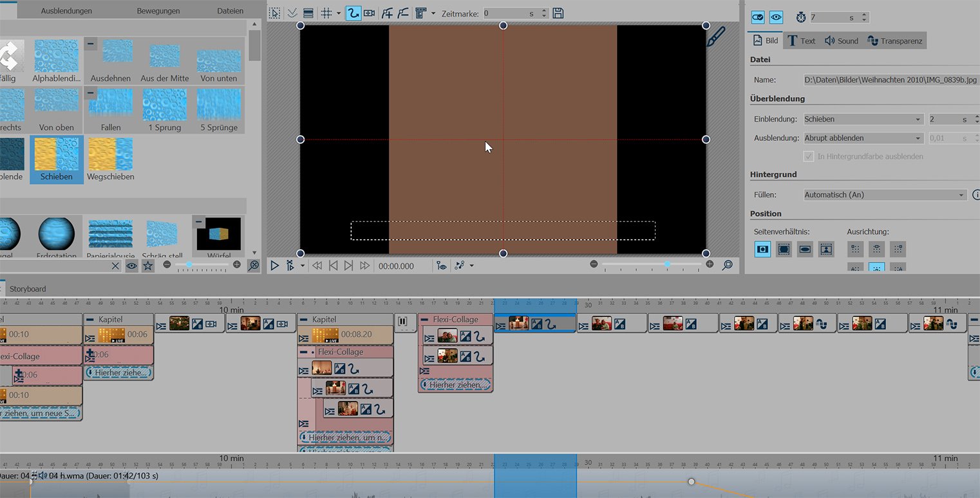Toggle the eye filter in toolbox search
Screen dimensions: 980x498
coord(132,265)
